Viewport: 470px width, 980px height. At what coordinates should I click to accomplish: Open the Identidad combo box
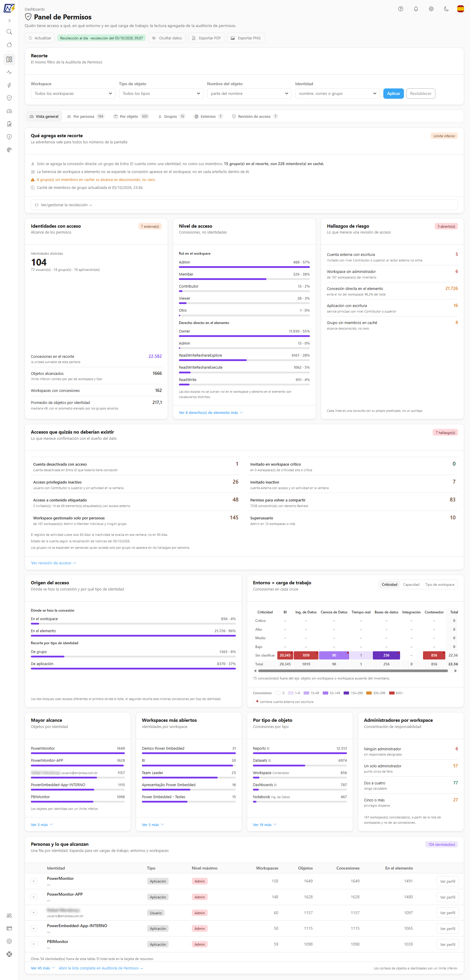(337, 94)
